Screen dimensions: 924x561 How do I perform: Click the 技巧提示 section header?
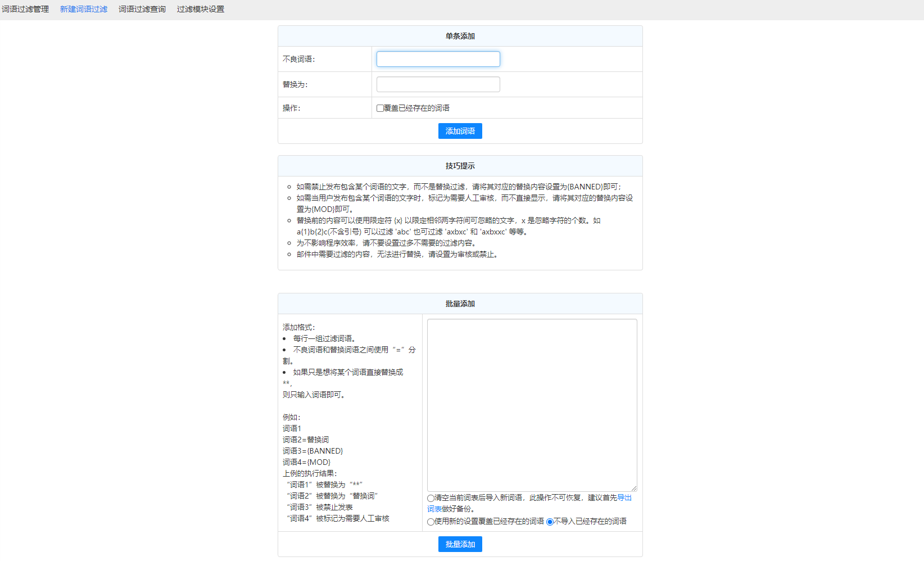tap(460, 166)
